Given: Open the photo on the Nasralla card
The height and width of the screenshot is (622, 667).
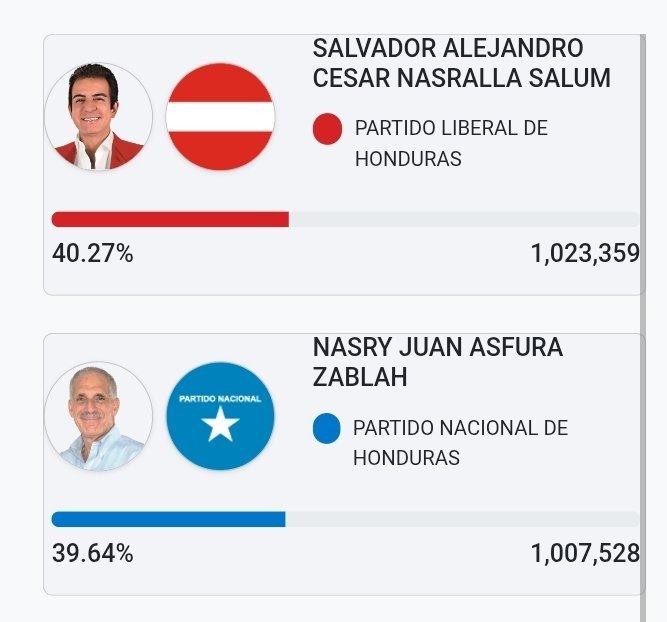Looking at the screenshot, I should tap(99, 117).
